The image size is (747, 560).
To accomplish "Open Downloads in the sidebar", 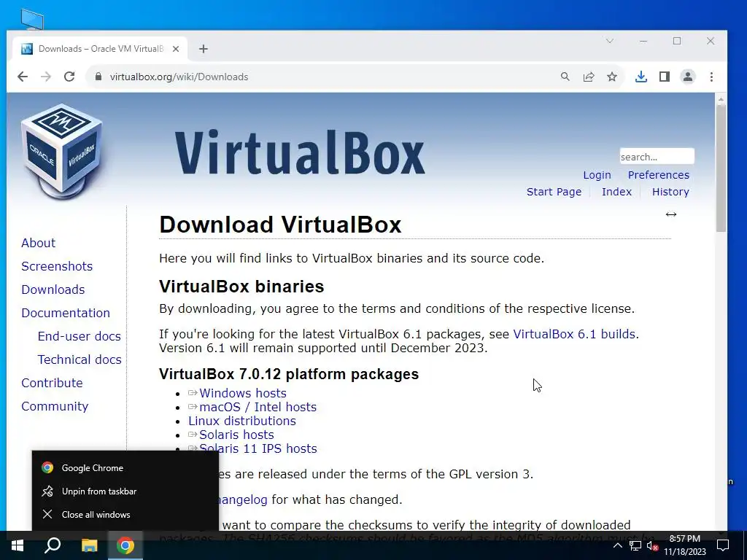I will point(53,289).
